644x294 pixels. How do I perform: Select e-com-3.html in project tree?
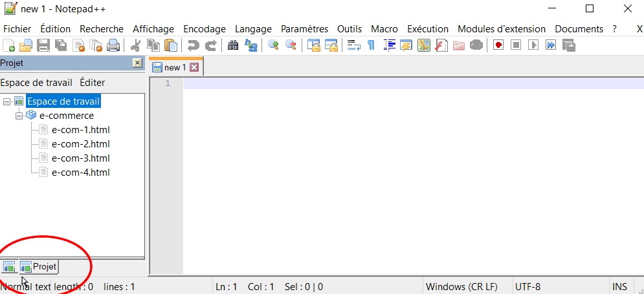(81, 158)
